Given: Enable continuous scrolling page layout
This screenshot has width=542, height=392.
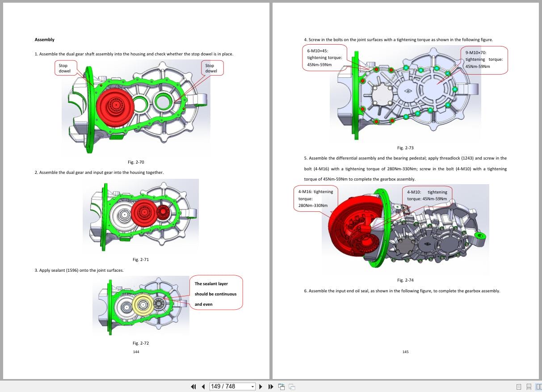Looking at the screenshot, I should [x=529, y=387].
